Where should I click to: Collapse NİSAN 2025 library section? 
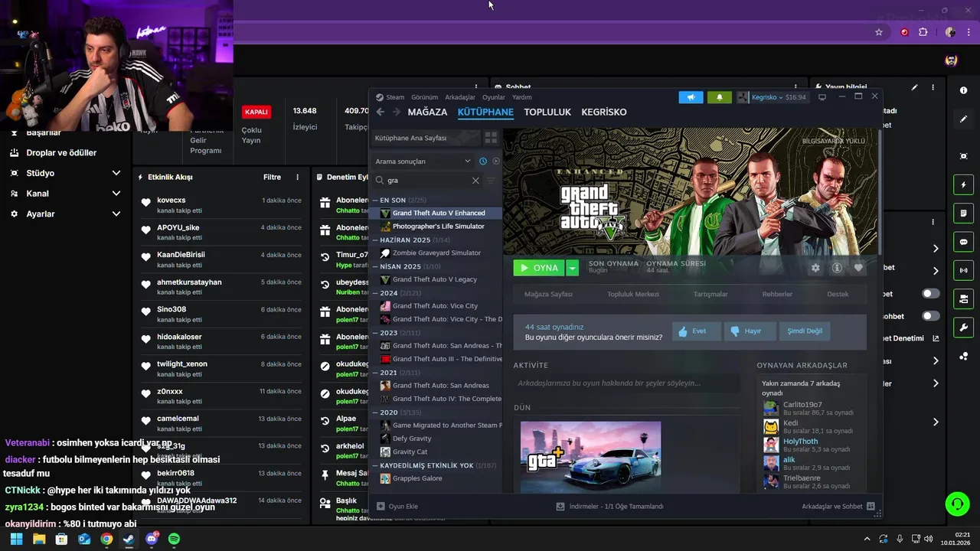(375, 266)
